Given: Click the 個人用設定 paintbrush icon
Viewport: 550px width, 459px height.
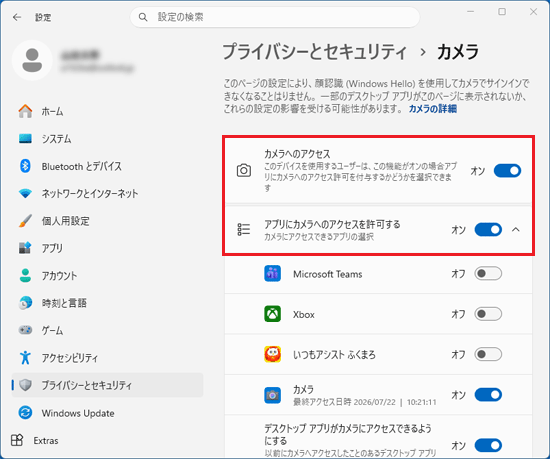Looking at the screenshot, I should coord(25,221).
